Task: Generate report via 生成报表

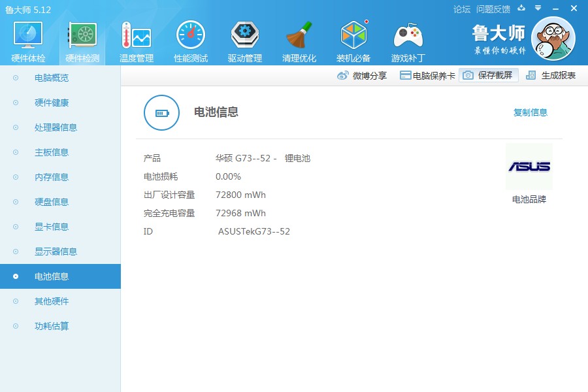Action: click(x=551, y=76)
